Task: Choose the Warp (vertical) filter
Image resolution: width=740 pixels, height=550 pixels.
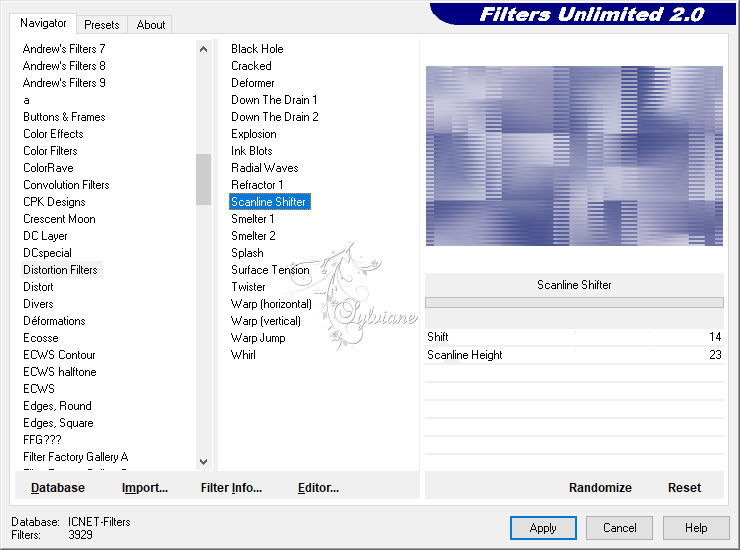Action: 266,321
